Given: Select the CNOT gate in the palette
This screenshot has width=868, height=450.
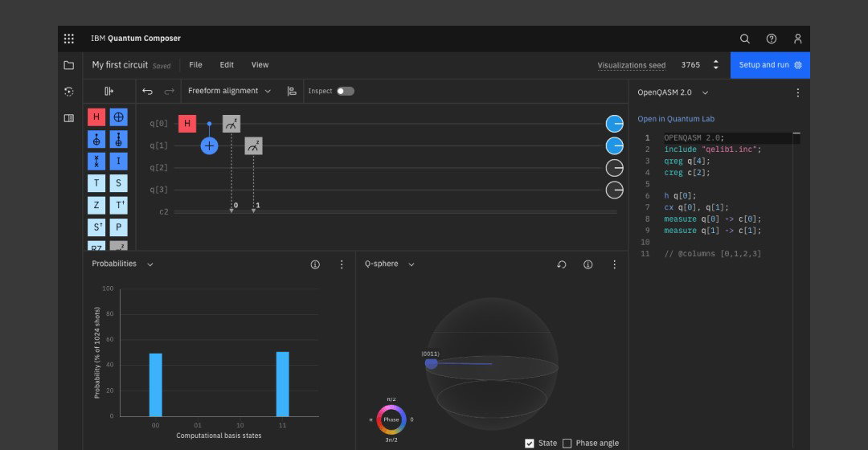Looking at the screenshot, I should pos(96,139).
